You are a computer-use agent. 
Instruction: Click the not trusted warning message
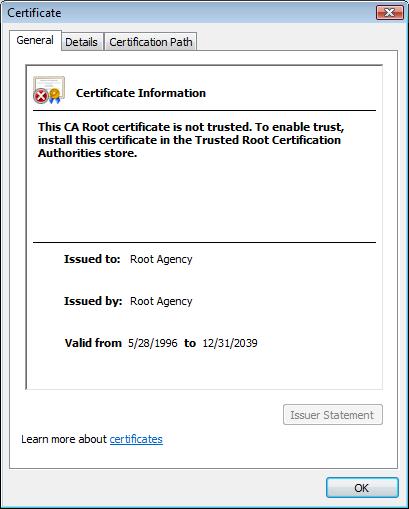coord(191,140)
